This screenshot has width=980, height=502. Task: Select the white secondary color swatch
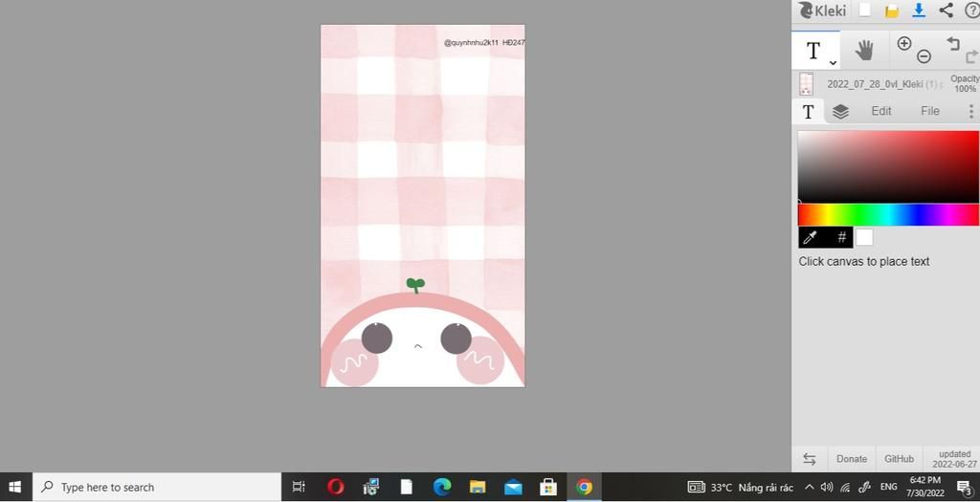pos(864,237)
